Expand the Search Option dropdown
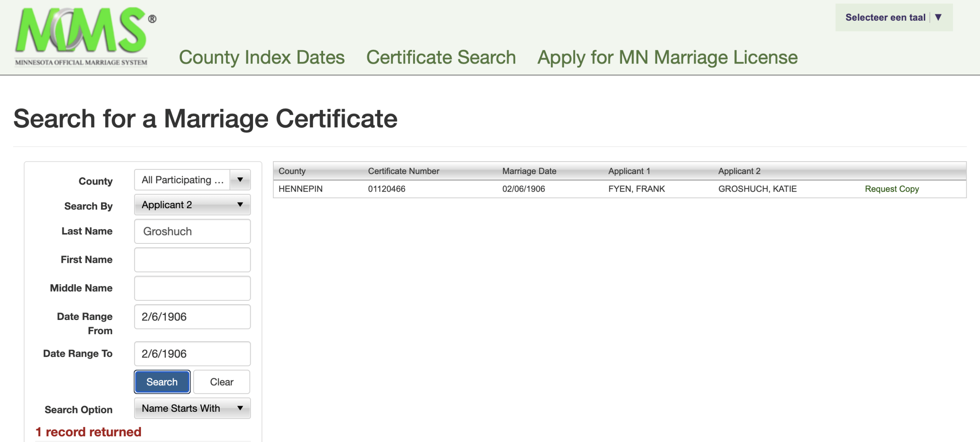The width and height of the screenshot is (980, 442). coord(192,408)
